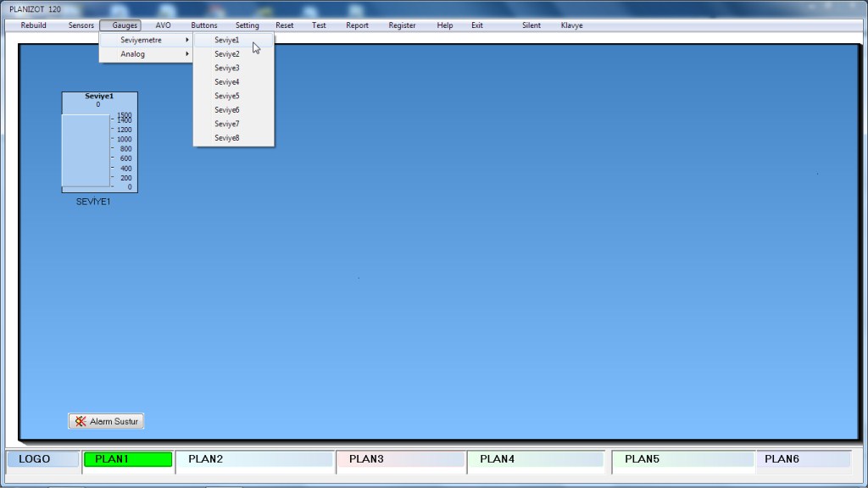This screenshot has width=868, height=488.
Task: Select Seviye4 from the submenu
Action: coord(234,82)
